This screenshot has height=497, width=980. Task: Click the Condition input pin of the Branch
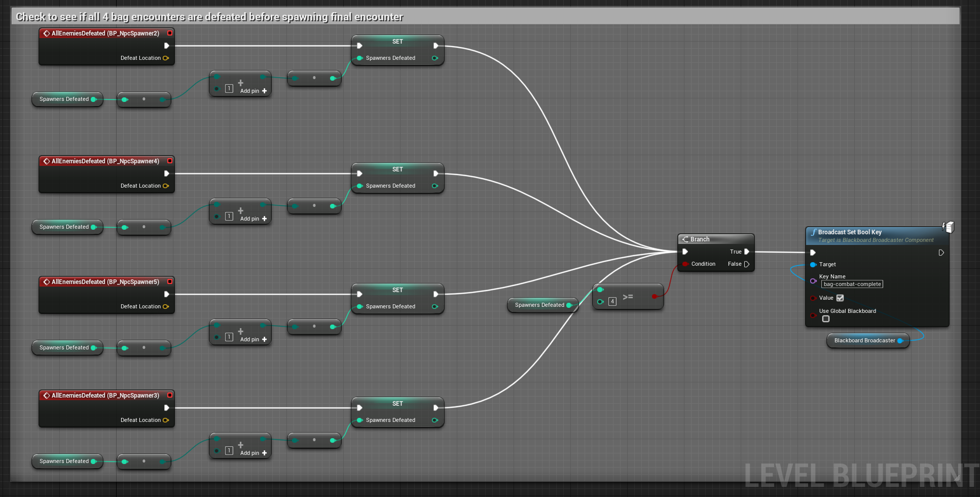click(x=685, y=264)
